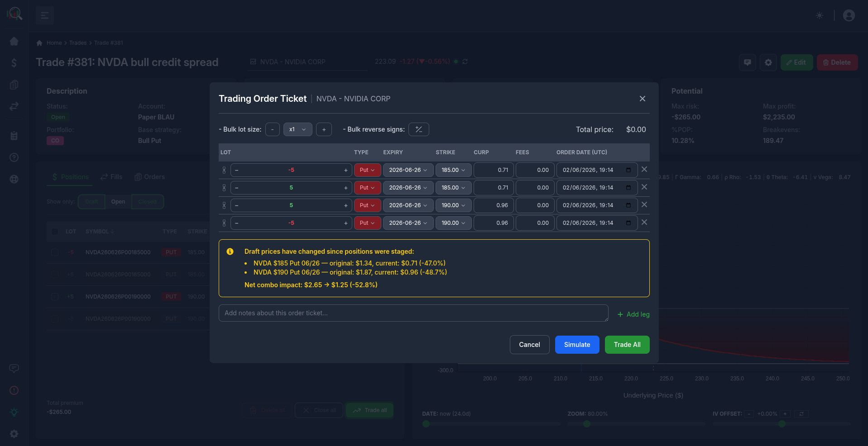Toggle the Closed filter in Show only
The height and width of the screenshot is (446, 868).
tap(148, 202)
